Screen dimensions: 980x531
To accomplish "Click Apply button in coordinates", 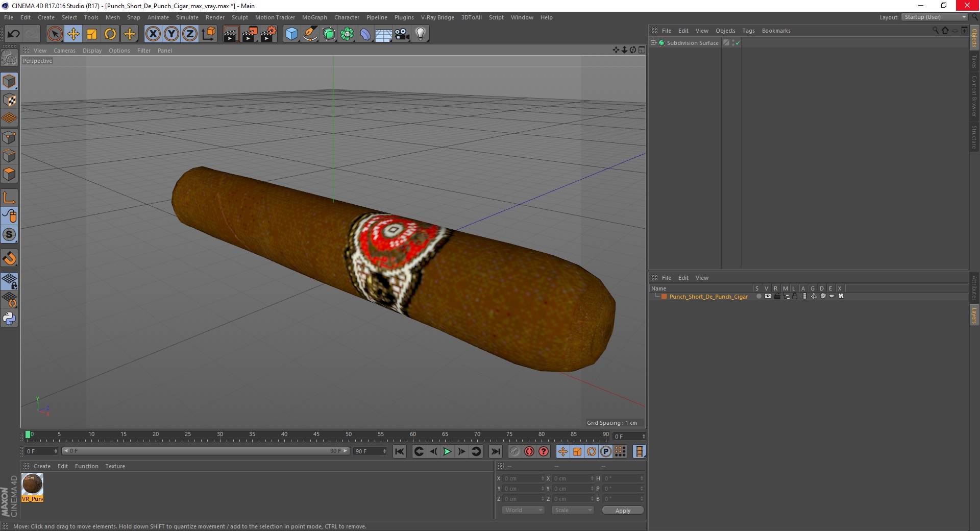I will pos(623,510).
